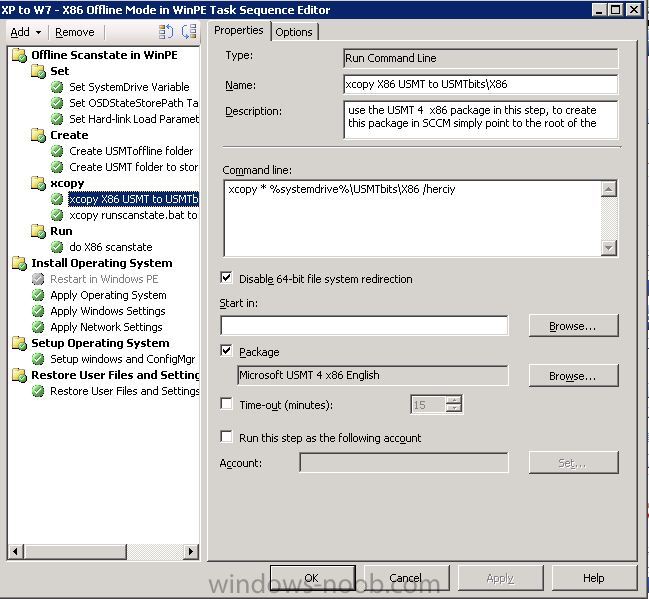Click the Time-out minutes spinner arrows
649x599 pixels.
tap(454, 404)
